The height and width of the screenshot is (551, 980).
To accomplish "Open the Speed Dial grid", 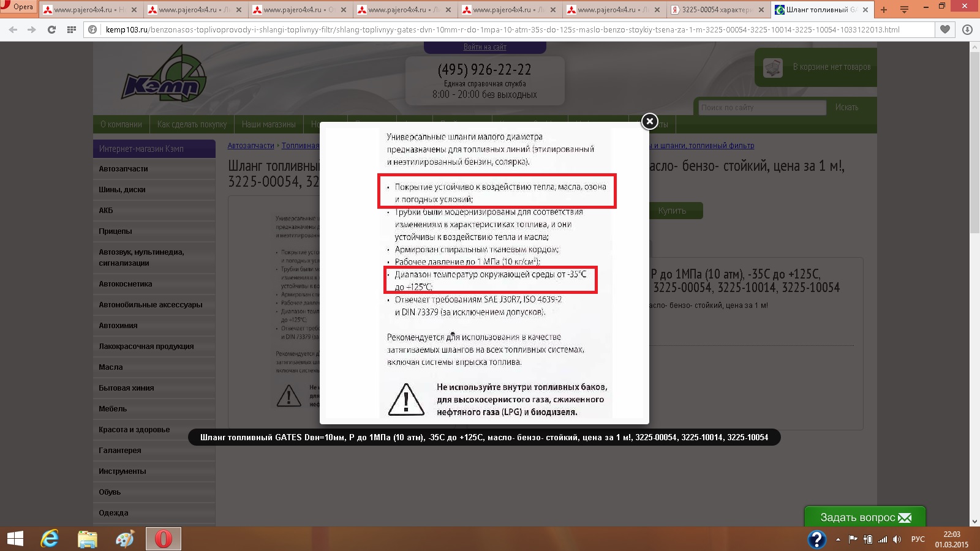I will [72, 29].
